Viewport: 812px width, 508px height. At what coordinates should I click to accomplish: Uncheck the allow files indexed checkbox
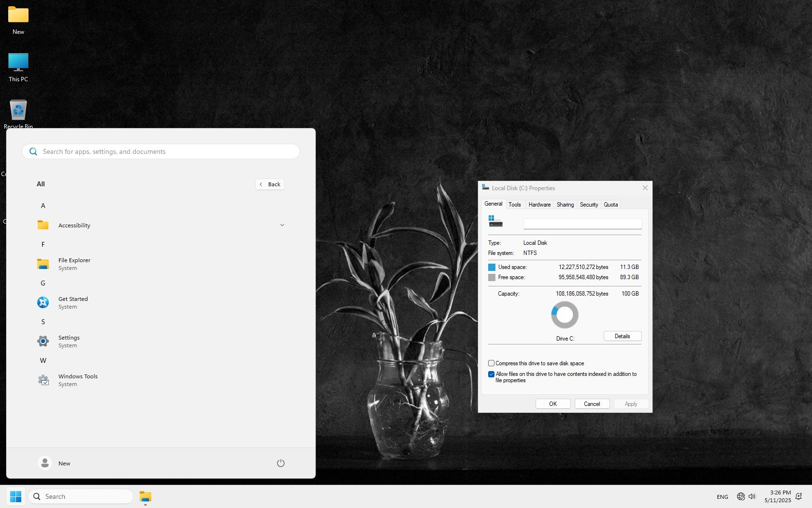tap(491, 374)
